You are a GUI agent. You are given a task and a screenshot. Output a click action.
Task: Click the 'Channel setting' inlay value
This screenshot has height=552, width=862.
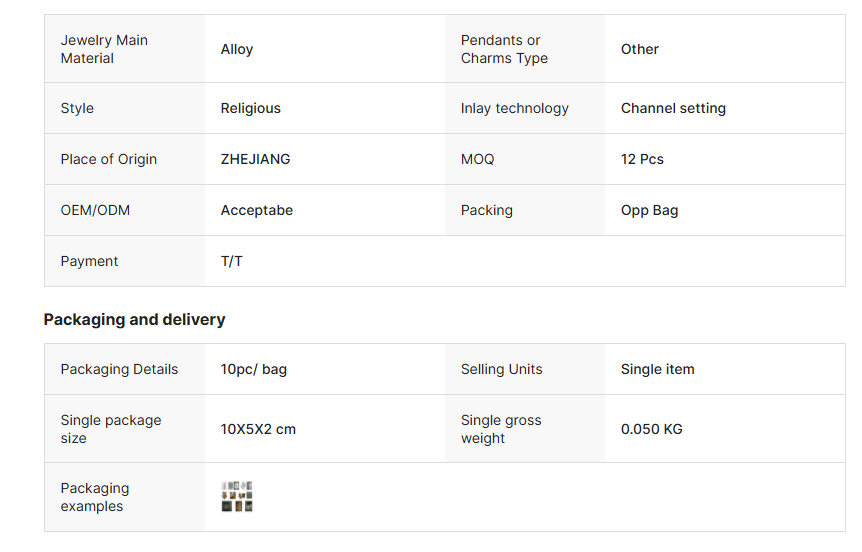point(673,108)
